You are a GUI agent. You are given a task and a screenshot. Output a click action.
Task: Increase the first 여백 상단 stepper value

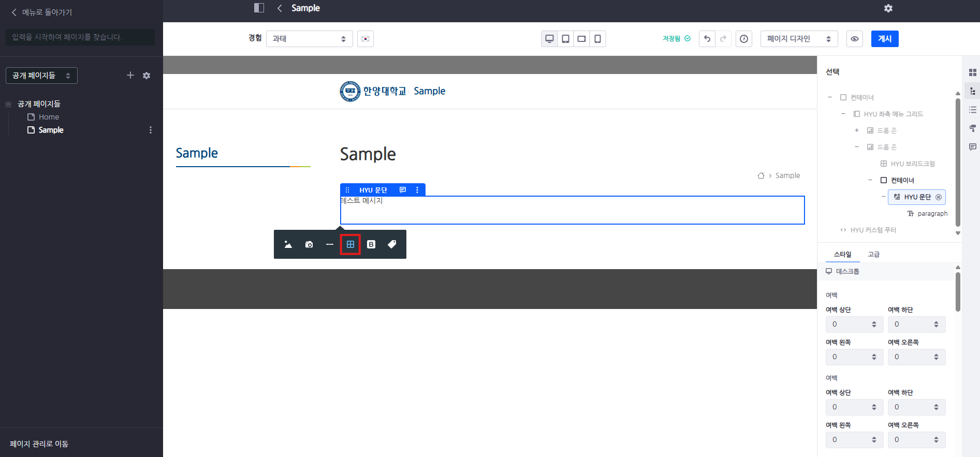tap(874, 322)
